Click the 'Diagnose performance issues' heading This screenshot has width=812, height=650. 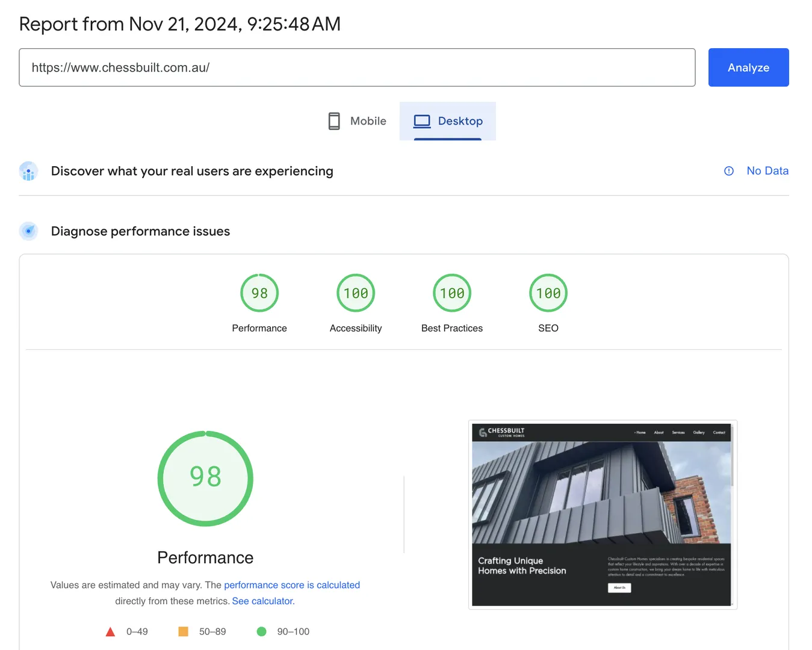pos(140,231)
